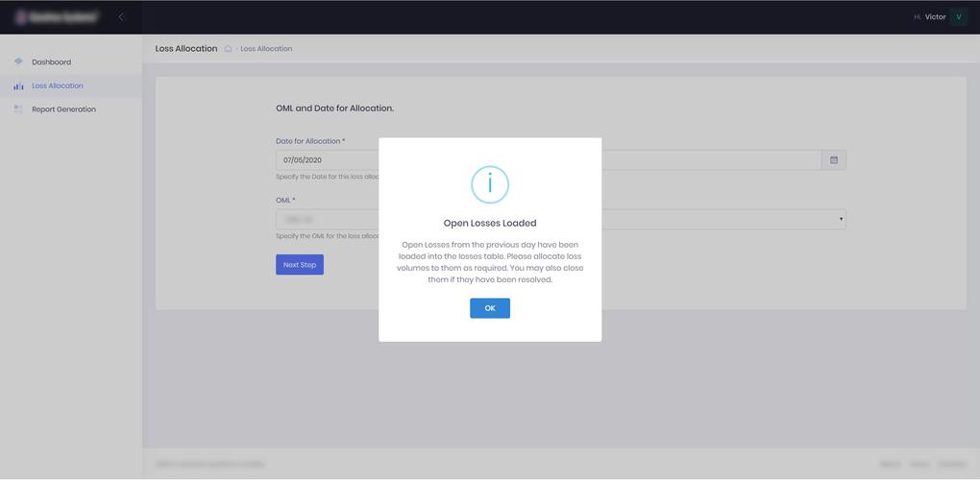Click the Loss Allocation breadcrumb link
The image size is (980, 480).
coord(266,49)
